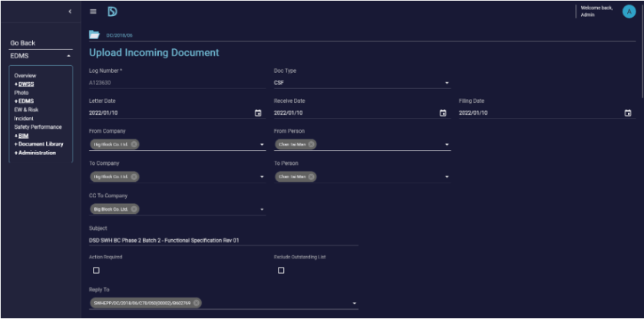The image size is (644, 319).
Task: Remove the Big Block Co. Ltd. chip in From Company
Action: coord(134,144)
